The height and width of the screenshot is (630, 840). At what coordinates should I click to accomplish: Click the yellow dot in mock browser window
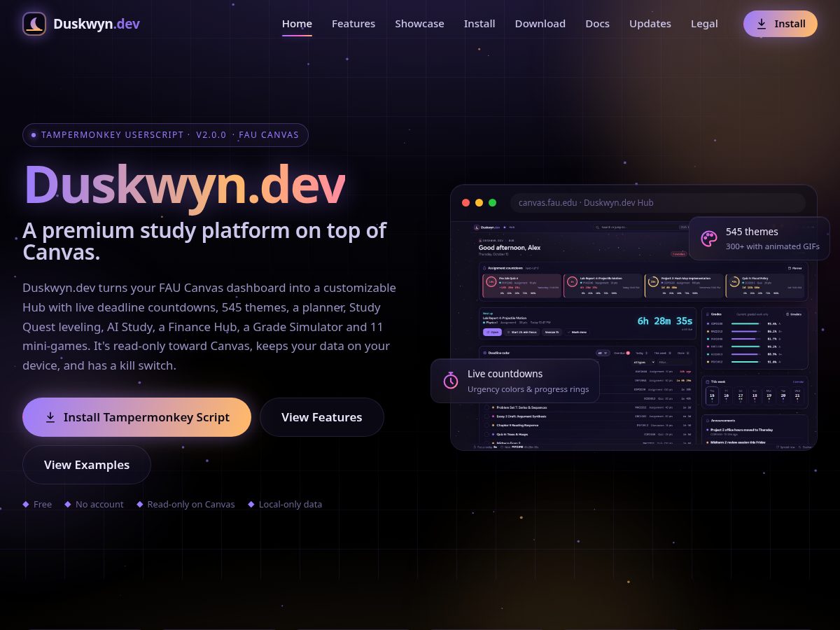pos(479,203)
